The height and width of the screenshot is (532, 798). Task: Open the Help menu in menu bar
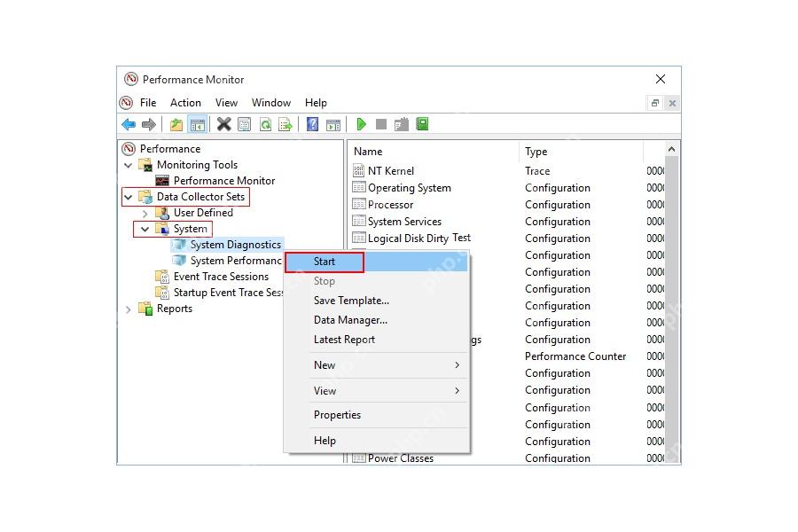(316, 102)
